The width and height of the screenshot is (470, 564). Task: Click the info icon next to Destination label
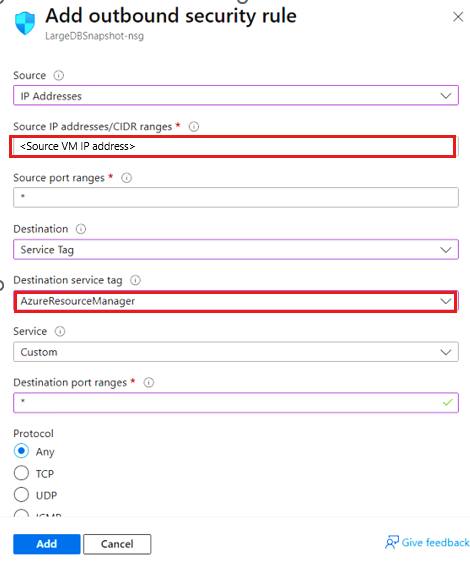pos(81,229)
